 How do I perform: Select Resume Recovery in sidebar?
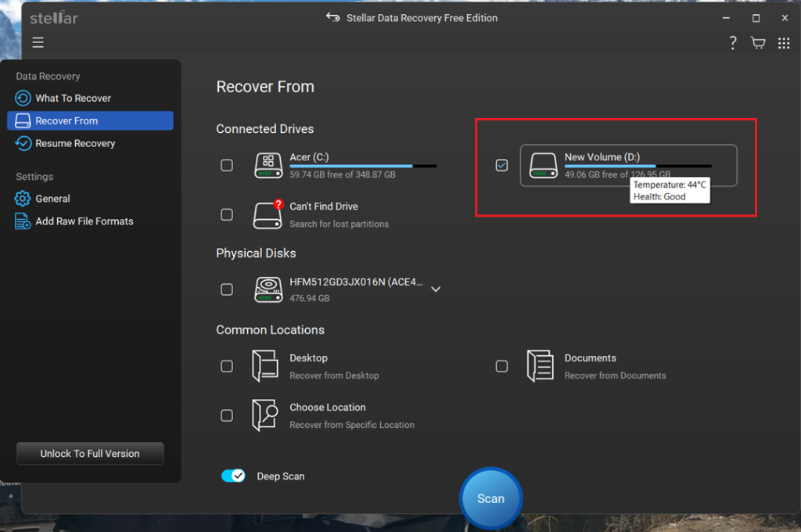(90, 143)
